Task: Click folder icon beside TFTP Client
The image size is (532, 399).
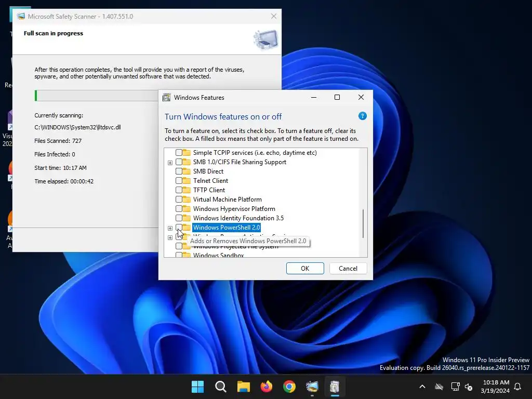Action: (x=187, y=190)
